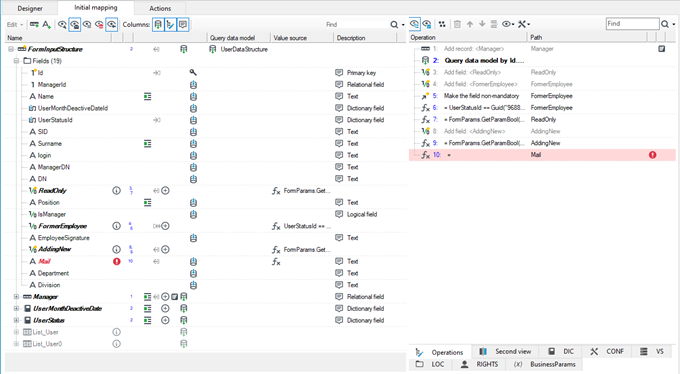Open the Edit dropdown menu
680x374 pixels.
pyautogui.click(x=15, y=25)
